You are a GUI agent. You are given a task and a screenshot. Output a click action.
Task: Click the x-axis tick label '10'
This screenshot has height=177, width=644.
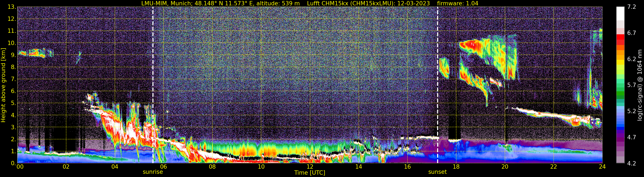coord(261,167)
